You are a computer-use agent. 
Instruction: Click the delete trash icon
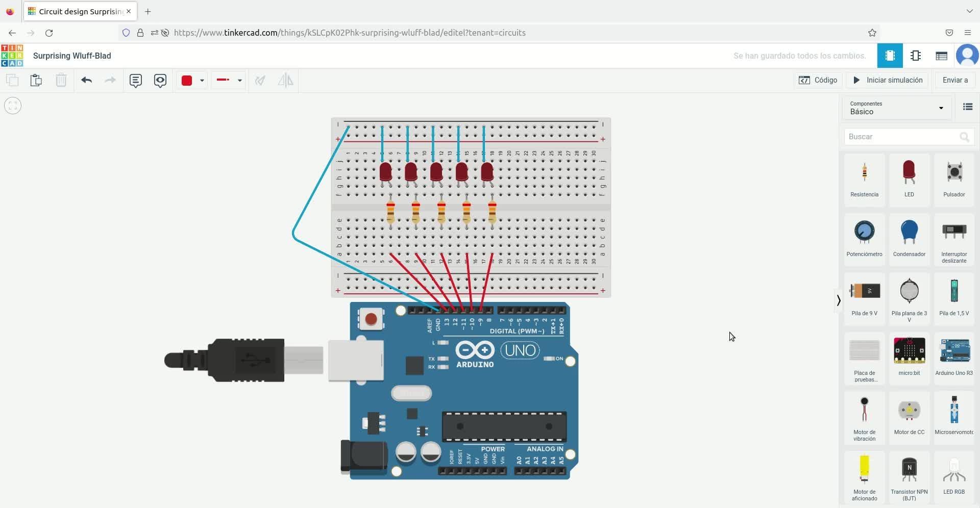point(61,80)
